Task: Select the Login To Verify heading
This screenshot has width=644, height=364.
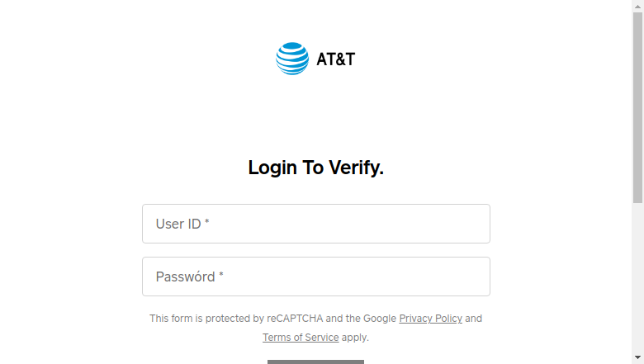Action: pyautogui.click(x=316, y=168)
